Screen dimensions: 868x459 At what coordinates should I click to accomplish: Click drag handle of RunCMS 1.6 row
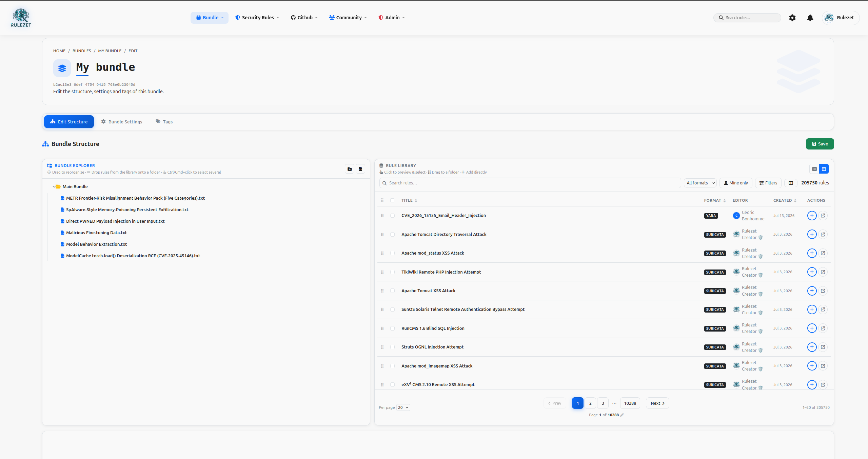pyautogui.click(x=382, y=328)
